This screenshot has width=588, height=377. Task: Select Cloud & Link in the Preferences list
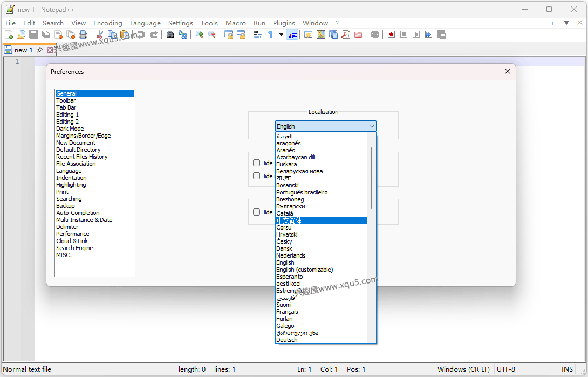click(x=94, y=241)
